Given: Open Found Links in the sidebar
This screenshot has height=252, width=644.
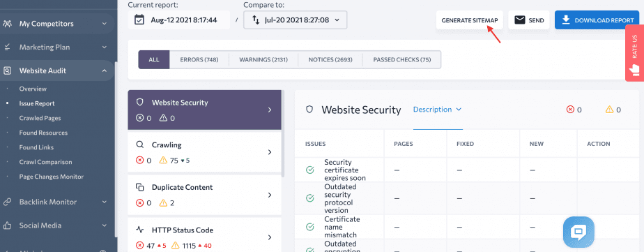Looking at the screenshot, I should point(36,147).
